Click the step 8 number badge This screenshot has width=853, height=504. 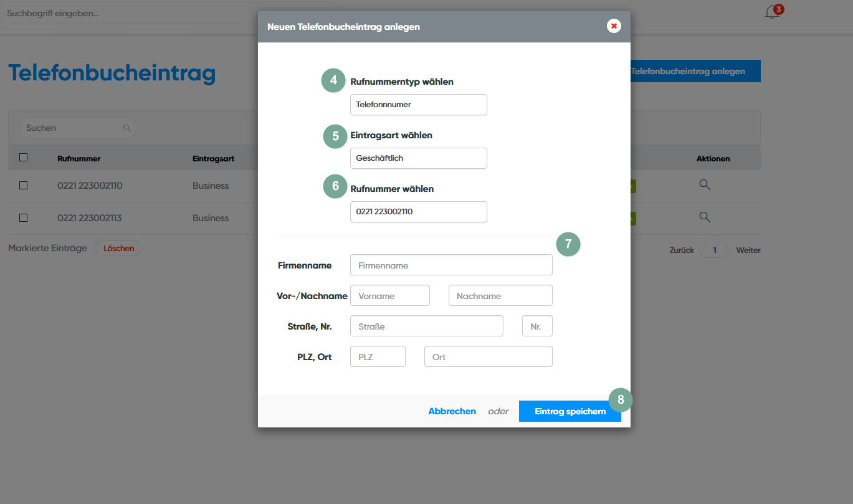coord(620,400)
